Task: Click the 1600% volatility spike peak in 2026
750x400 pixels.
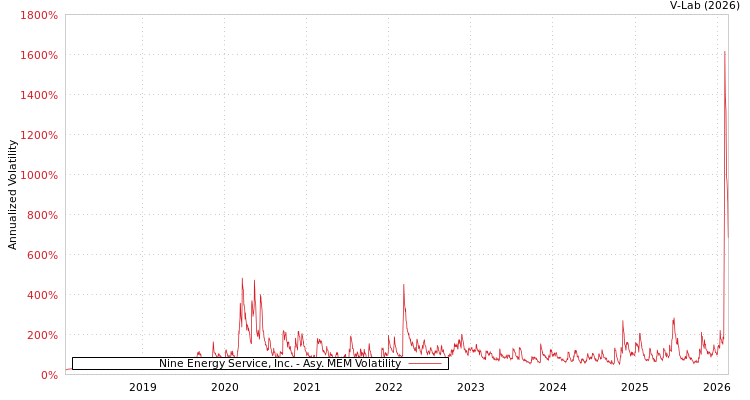Action: 725,52
